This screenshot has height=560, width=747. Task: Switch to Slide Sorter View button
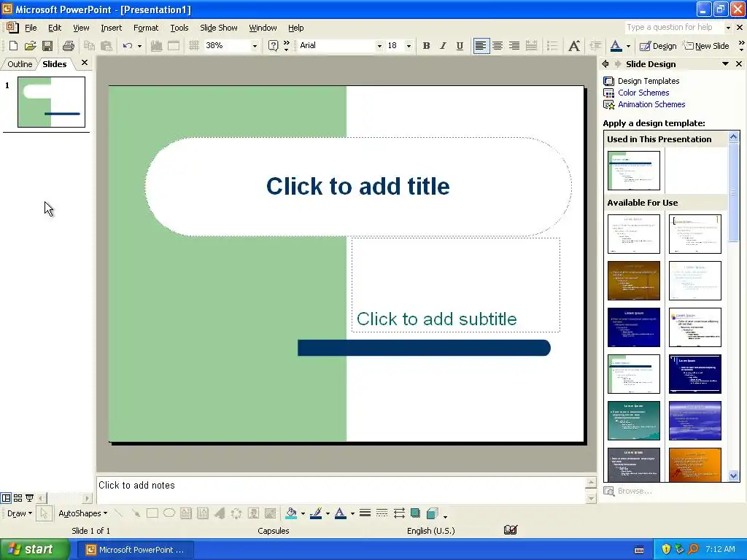tap(18, 498)
